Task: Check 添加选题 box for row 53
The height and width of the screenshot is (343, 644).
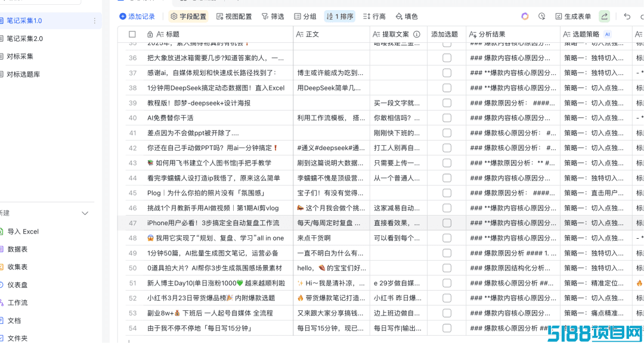Action: 447,313
